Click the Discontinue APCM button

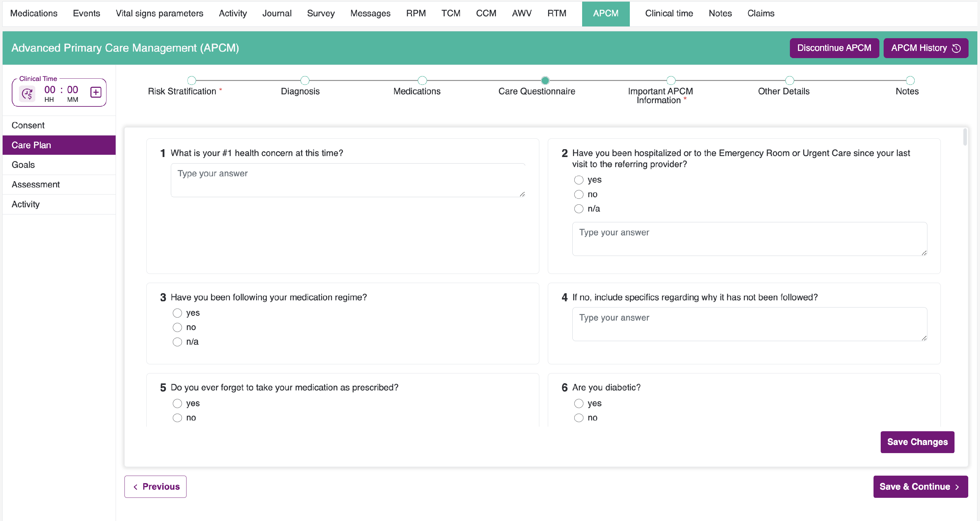click(x=834, y=48)
